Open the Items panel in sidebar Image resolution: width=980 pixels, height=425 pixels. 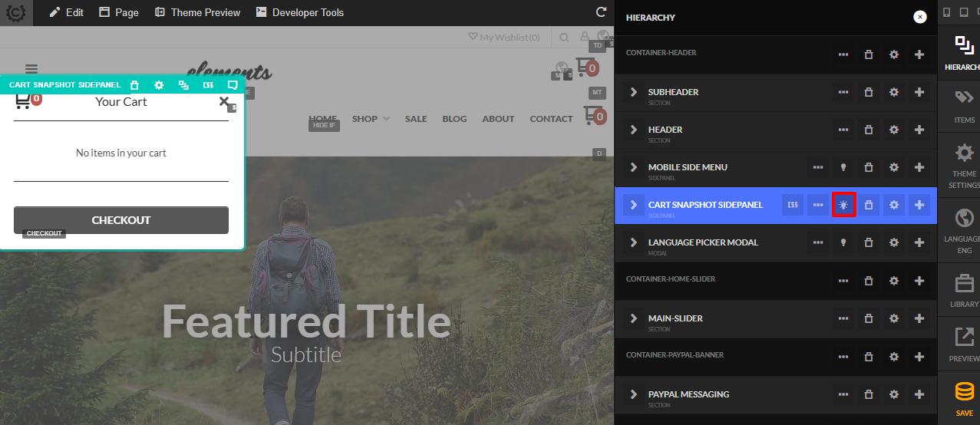pos(964,106)
